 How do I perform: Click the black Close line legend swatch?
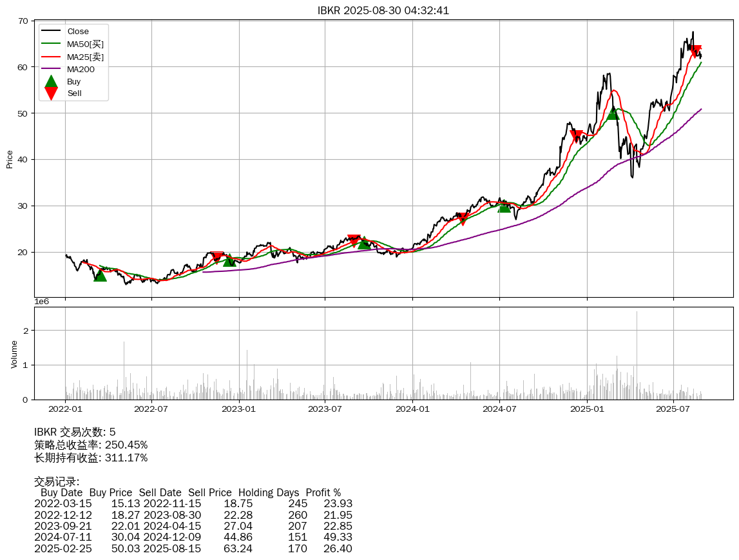pos(52,32)
